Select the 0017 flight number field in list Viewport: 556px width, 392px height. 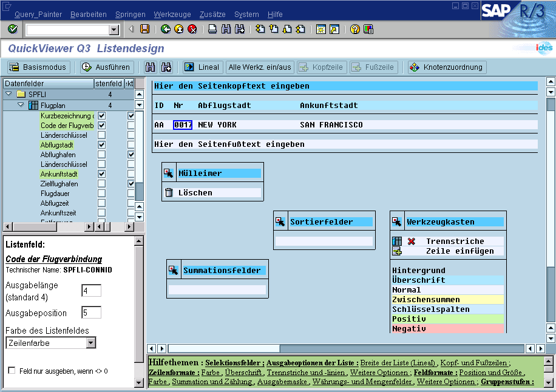183,125
